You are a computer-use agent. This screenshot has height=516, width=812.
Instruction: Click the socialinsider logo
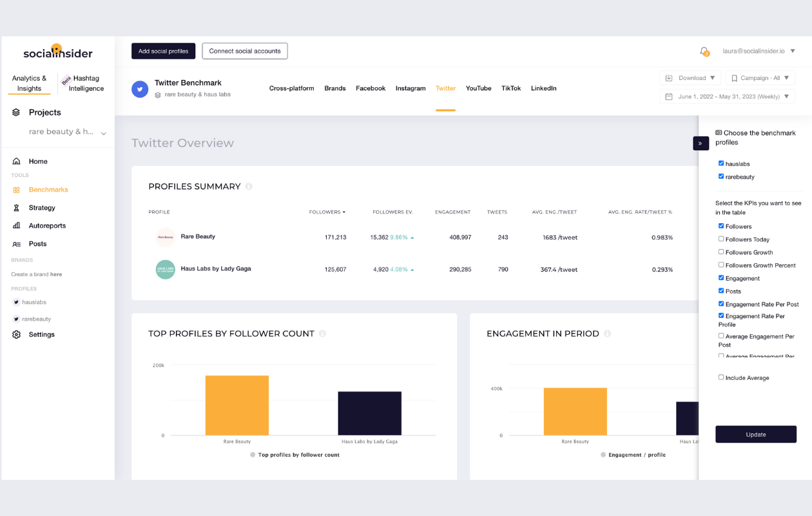[x=58, y=52]
